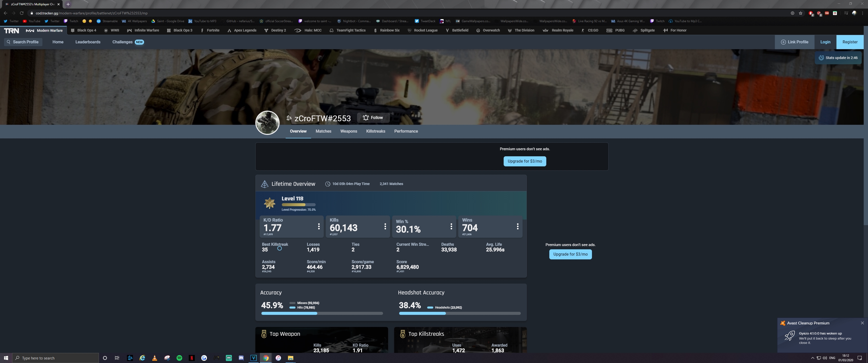The width and height of the screenshot is (868, 363).
Task: Click the Rocket League game icon
Action: (410, 30)
